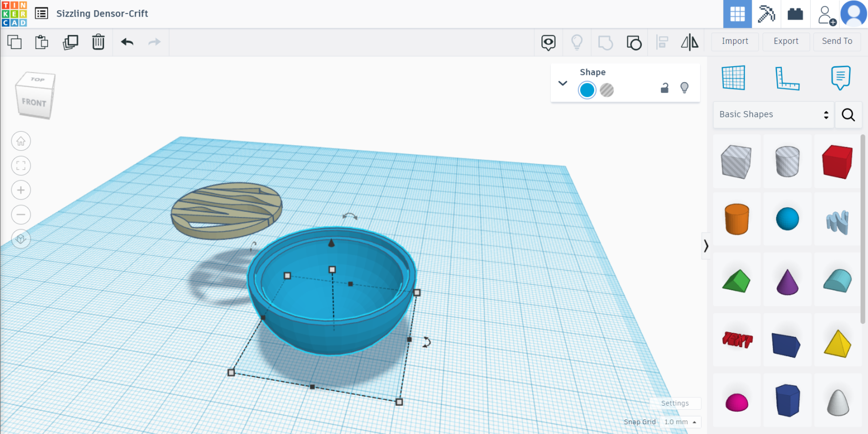Screen dimensions: 868x434
Task: Click the view cube TOP face
Action: pyautogui.click(x=37, y=79)
